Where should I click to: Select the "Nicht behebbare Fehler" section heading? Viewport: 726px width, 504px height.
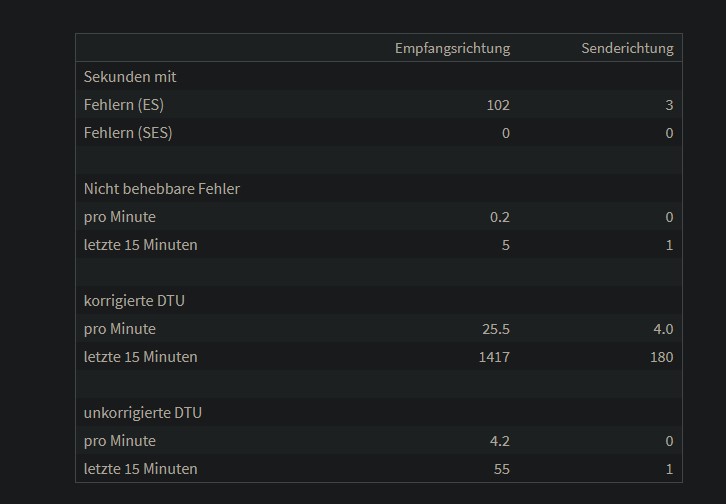162,189
